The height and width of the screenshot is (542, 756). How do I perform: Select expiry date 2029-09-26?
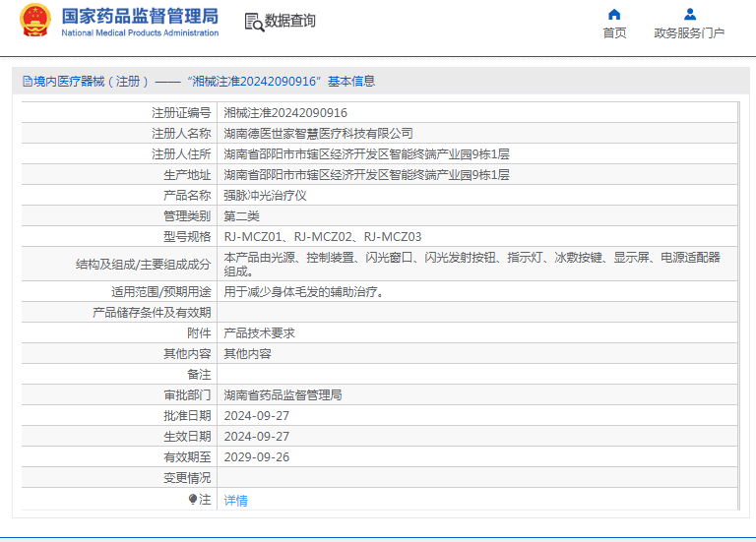(257, 457)
